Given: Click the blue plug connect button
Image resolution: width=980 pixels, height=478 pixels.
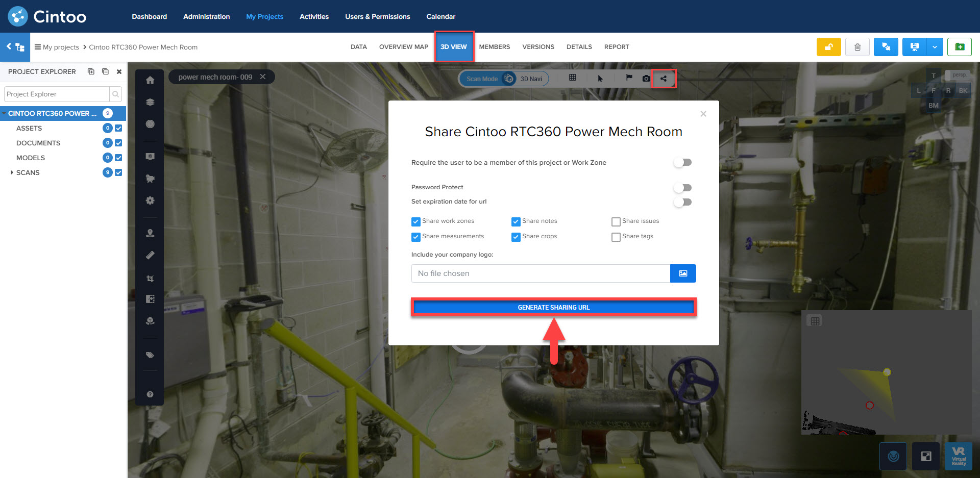Looking at the screenshot, I should point(886,47).
